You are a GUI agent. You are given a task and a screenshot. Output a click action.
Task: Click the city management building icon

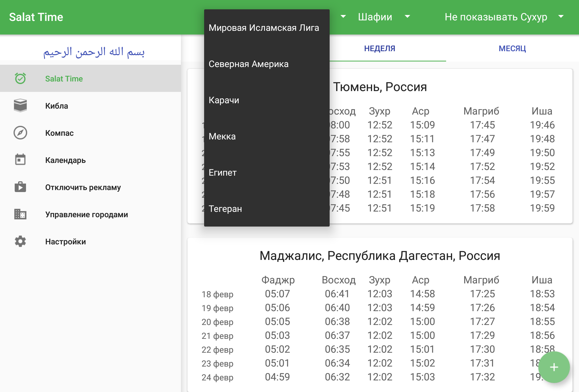point(20,214)
